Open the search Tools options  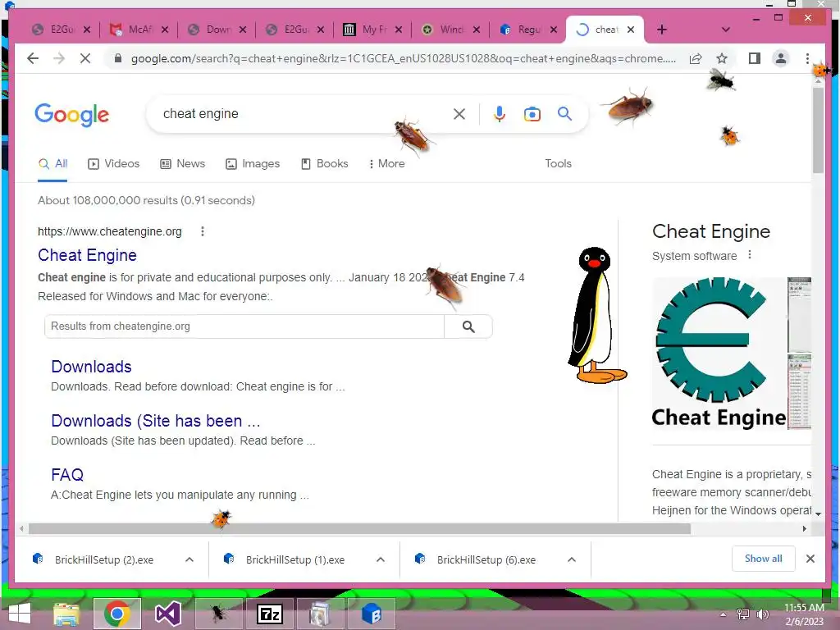[558, 164]
